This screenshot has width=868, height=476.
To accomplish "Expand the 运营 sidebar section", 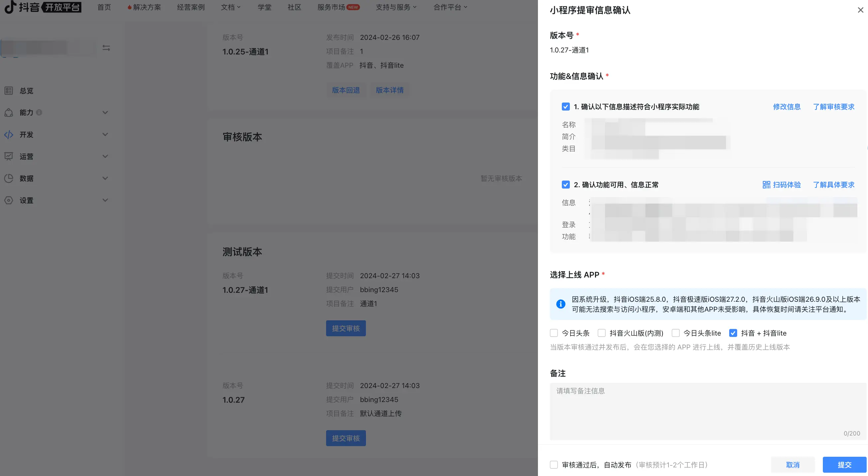I will tap(105, 156).
